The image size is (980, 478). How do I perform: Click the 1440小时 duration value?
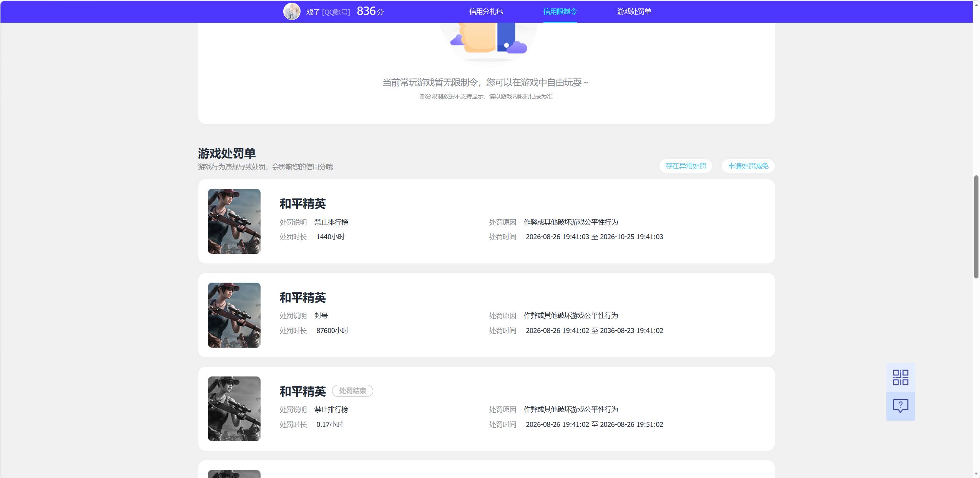331,237
